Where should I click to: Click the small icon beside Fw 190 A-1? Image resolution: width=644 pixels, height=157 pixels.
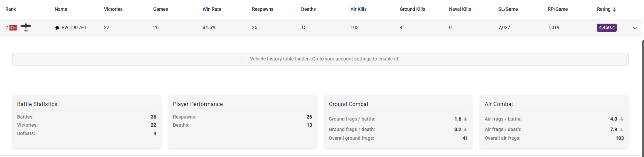tap(57, 28)
